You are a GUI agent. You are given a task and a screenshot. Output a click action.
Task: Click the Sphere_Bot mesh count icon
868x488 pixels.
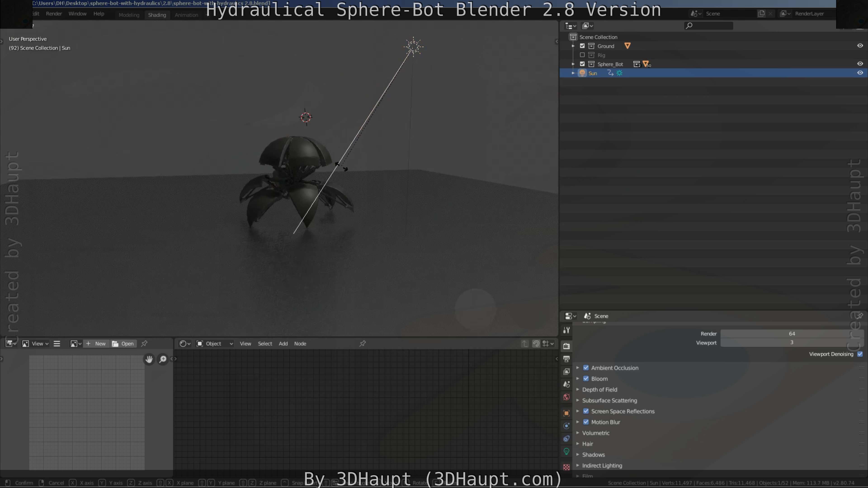tap(647, 64)
